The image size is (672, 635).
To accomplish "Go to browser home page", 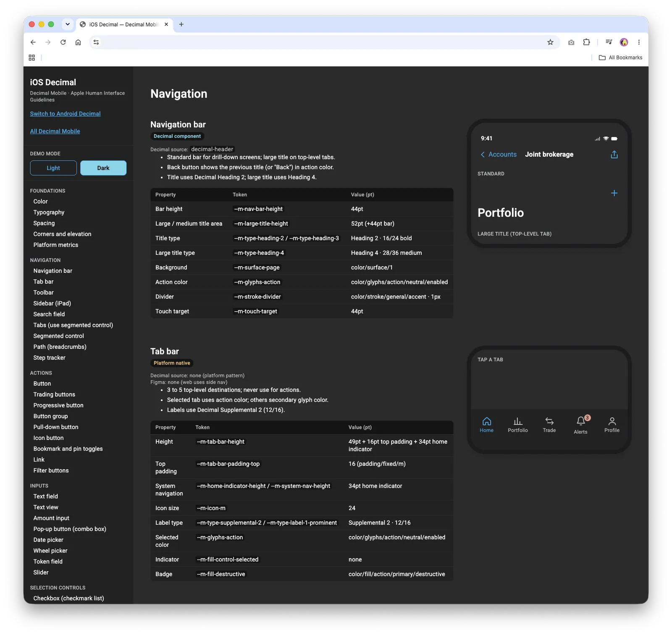I will coord(78,42).
